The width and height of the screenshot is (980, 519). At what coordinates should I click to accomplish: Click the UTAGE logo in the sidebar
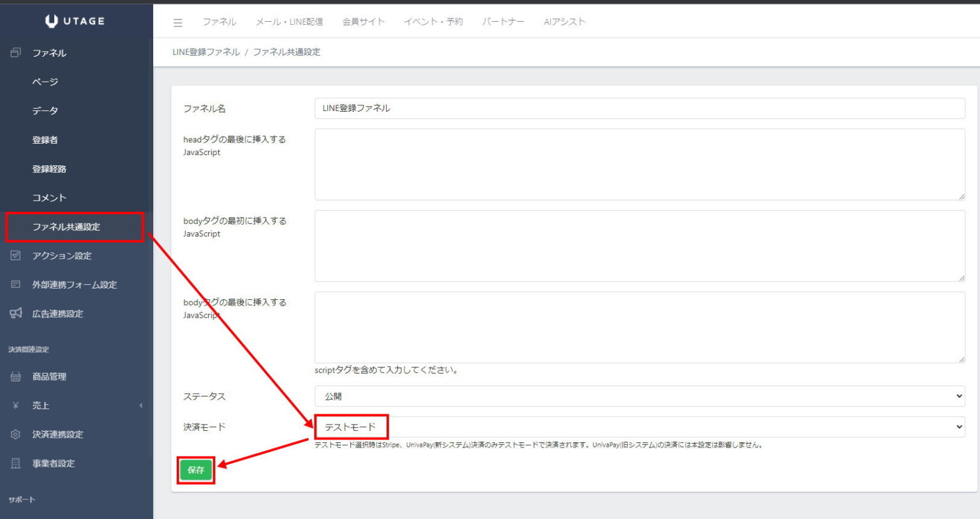76,20
